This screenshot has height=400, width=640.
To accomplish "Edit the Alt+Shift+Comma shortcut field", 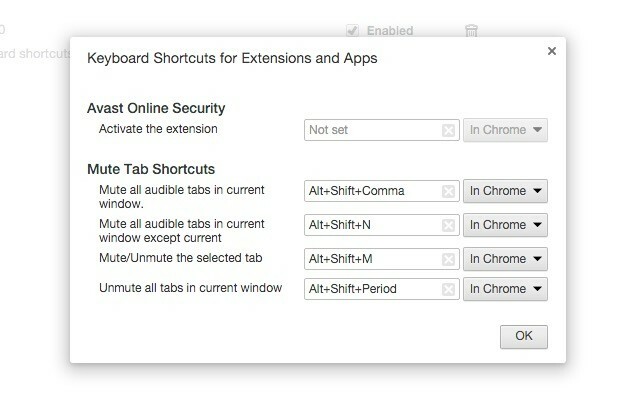I will 382,191.
